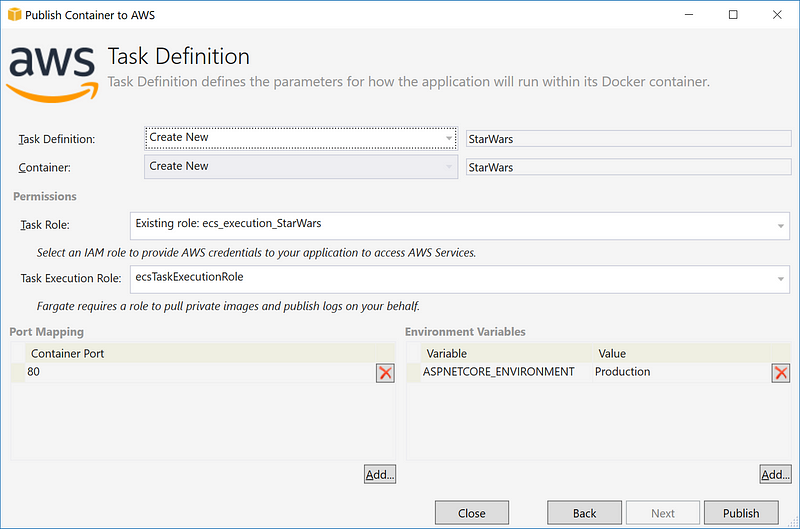Select the container port 80 cell
The height and width of the screenshot is (529, 800).
click(x=200, y=372)
